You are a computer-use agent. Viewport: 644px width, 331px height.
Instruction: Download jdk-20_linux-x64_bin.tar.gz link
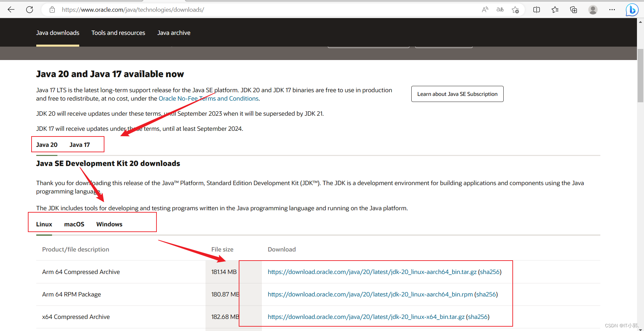[x=366, y=317]
